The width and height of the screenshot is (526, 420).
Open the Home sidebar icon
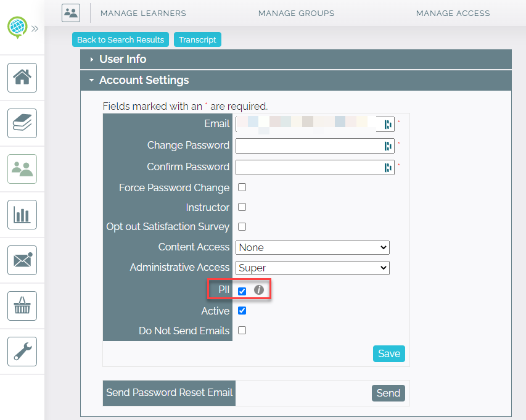coord(22,78)
